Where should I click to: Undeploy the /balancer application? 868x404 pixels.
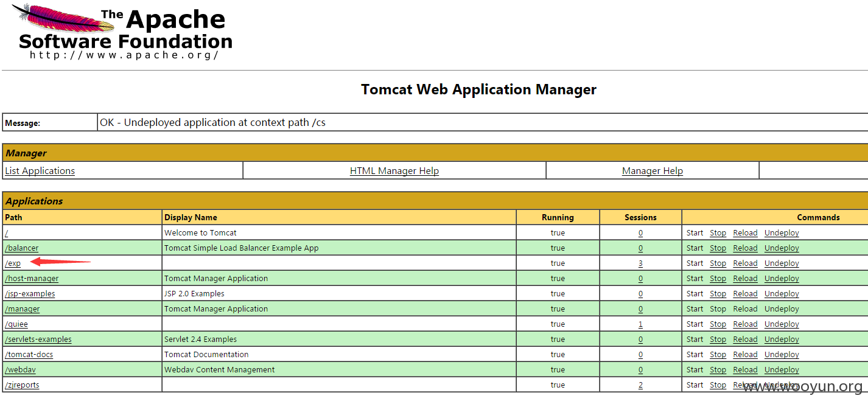[x=782, y=248]
